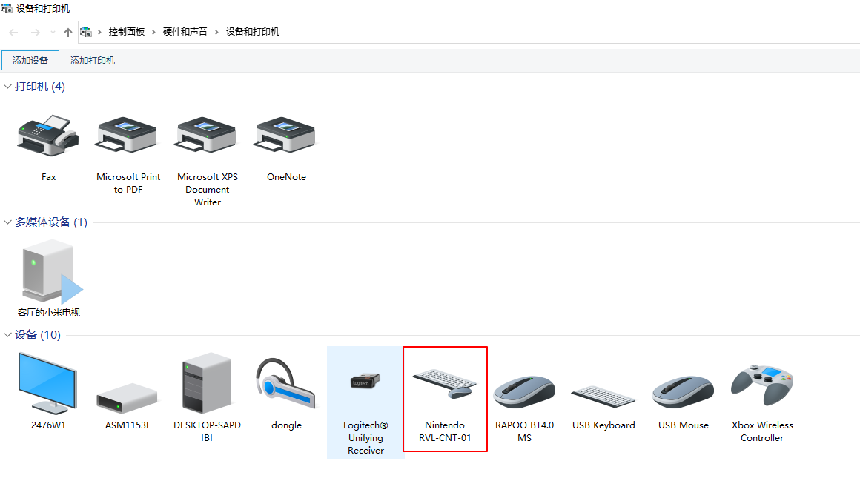Select the DESKTOP-SAPDIBI computer icon
Image resolution: width=860 pixels, height=504 pixels.
(207, 382)
